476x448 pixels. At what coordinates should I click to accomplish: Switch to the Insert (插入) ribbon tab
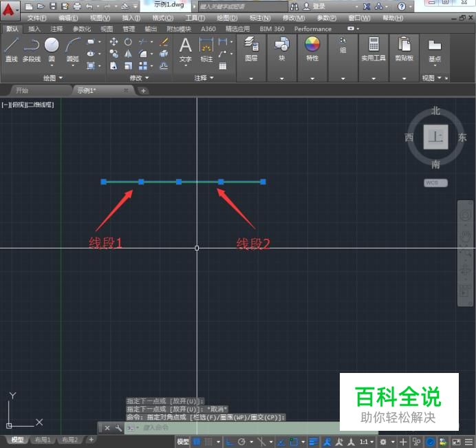(x=34, y=29)
